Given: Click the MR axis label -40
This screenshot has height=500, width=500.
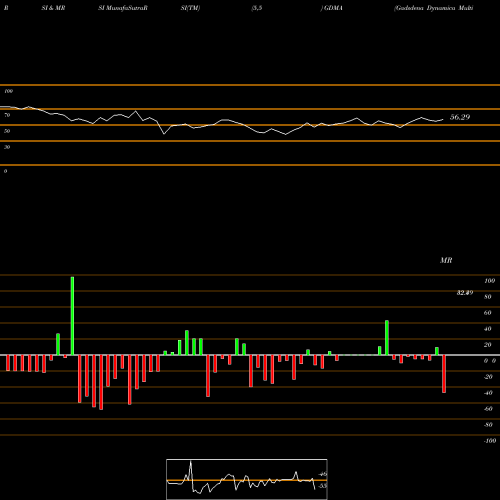Looking at the screenshot, I should (488, 393).
